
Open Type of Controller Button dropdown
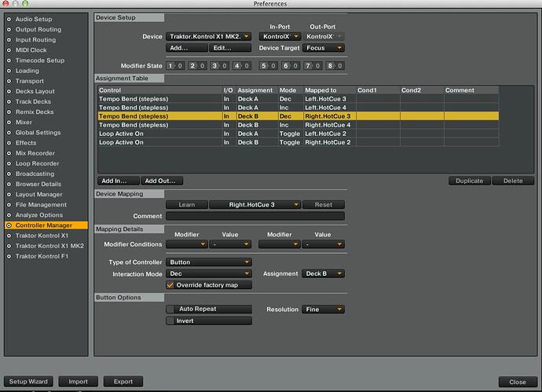tap(208, 262)
